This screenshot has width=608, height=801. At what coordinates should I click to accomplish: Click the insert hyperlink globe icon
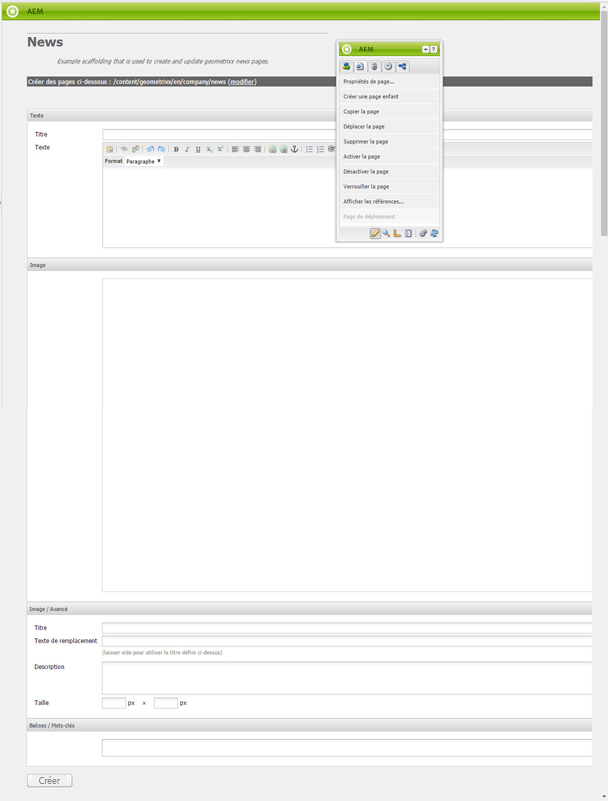tap(272, 149)
